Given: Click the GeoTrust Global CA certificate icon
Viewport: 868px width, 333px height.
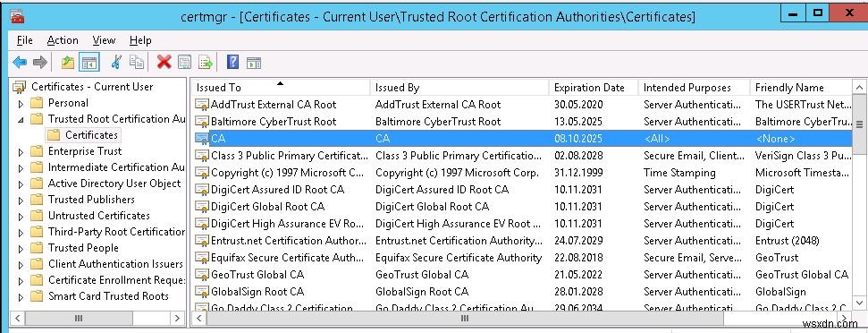Looking at the screenshot, I should [202, 275].
